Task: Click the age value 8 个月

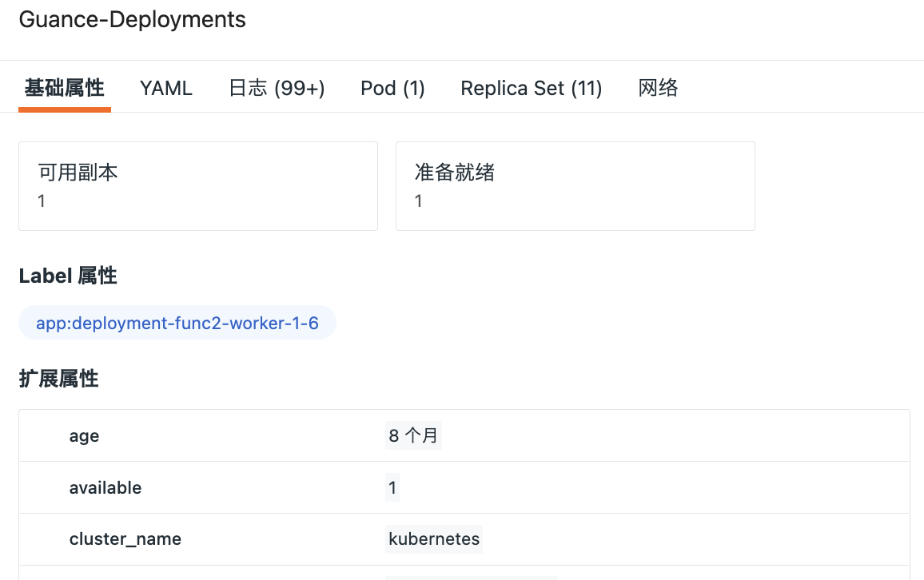Action: [413, 436]
